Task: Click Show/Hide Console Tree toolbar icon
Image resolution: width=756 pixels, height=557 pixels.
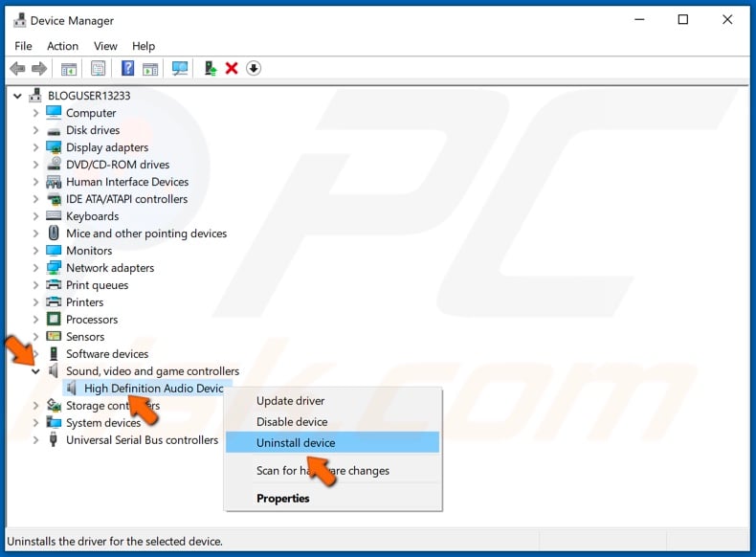Action: [x=69, y=69]
